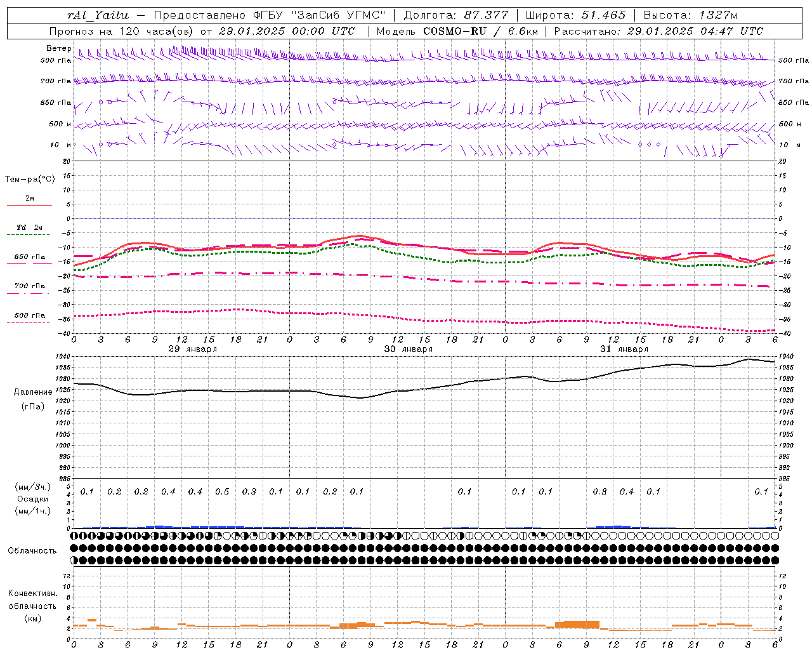Click the 0.5 precipitation value

click(x=222, y=492)
